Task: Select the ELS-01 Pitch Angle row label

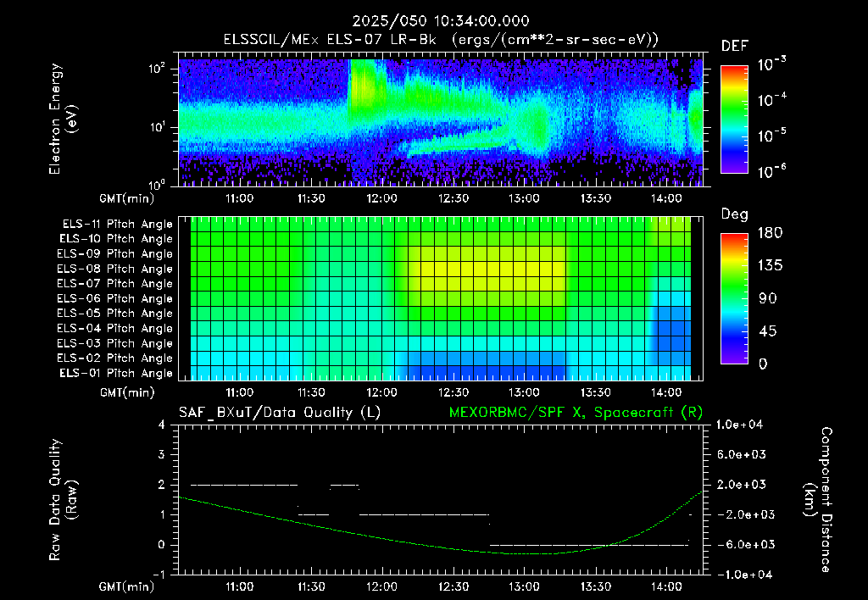Action: [116, 373]
